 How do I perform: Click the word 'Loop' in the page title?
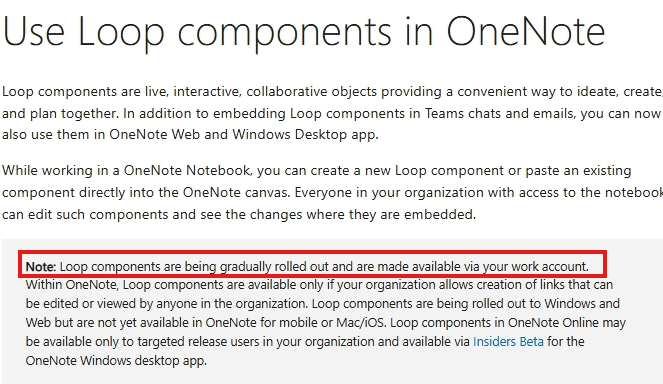[121, 34]
